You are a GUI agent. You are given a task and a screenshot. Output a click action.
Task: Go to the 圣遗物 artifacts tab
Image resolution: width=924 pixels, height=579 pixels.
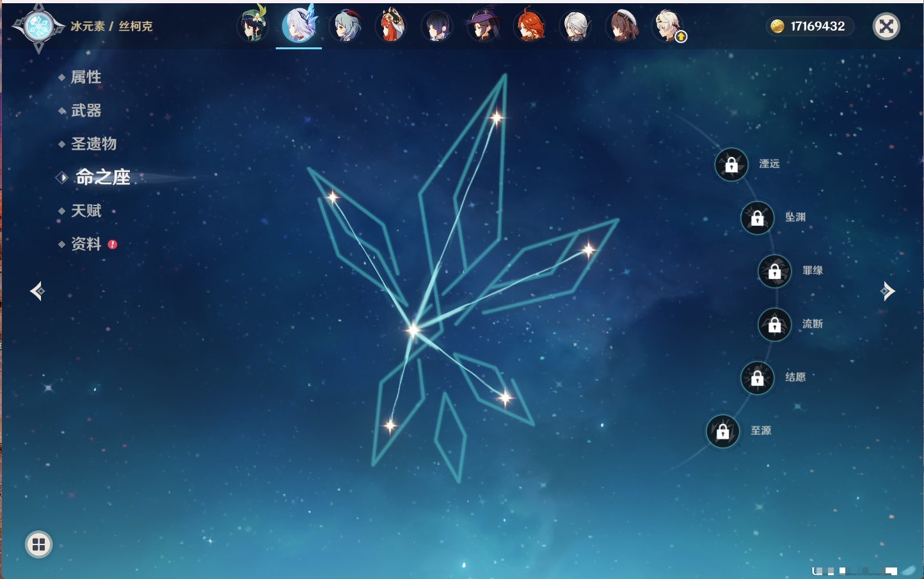pos(93,144)
